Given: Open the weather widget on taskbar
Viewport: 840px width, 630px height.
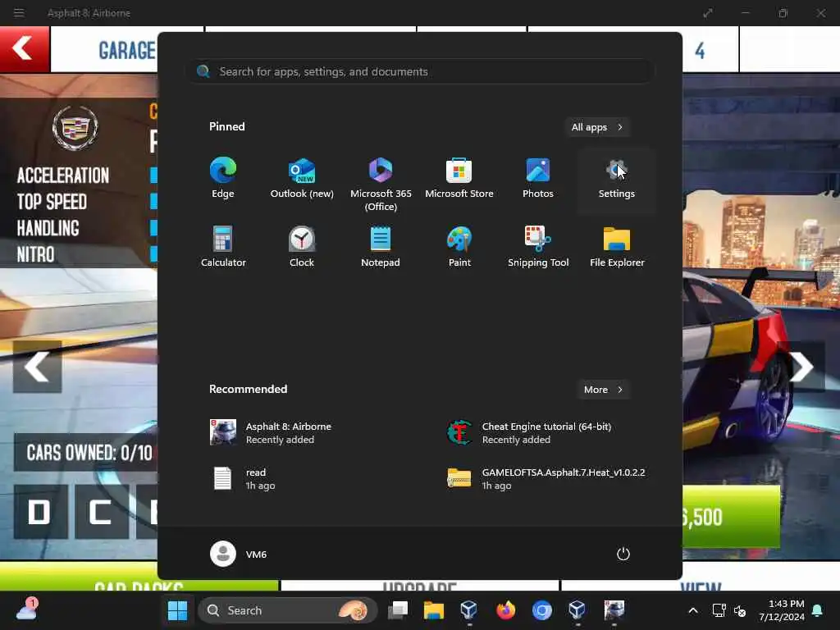Looking at the screenshot, I should pos(26,609).
